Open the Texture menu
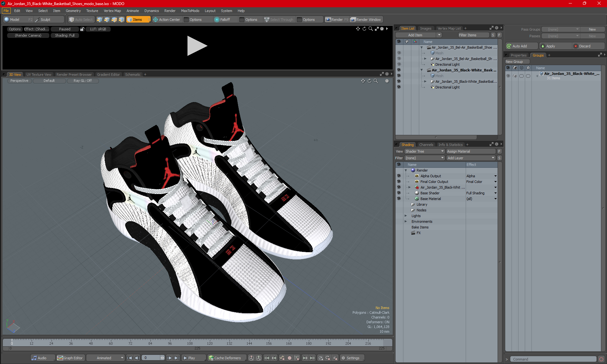This screenshot has width=607, height=364. coord(92,11)
